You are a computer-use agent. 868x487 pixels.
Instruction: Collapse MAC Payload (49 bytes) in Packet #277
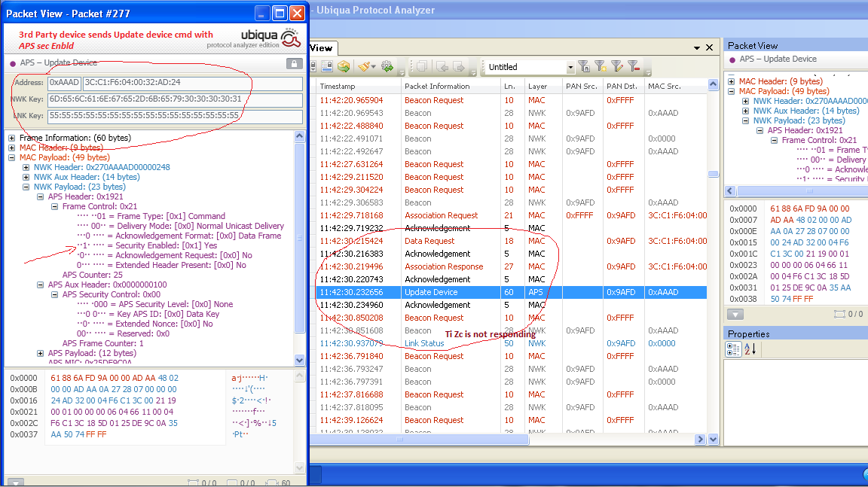(x=11, y=157)
